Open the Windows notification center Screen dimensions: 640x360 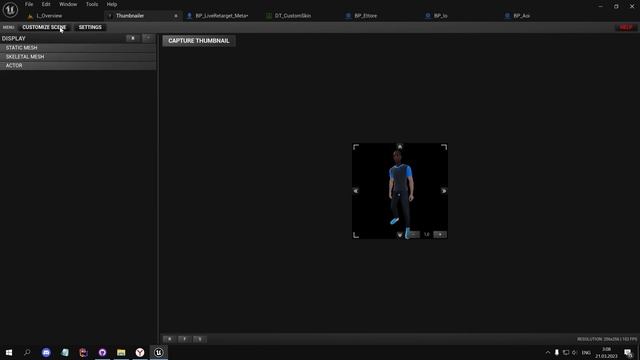click(x=628, y=353)
